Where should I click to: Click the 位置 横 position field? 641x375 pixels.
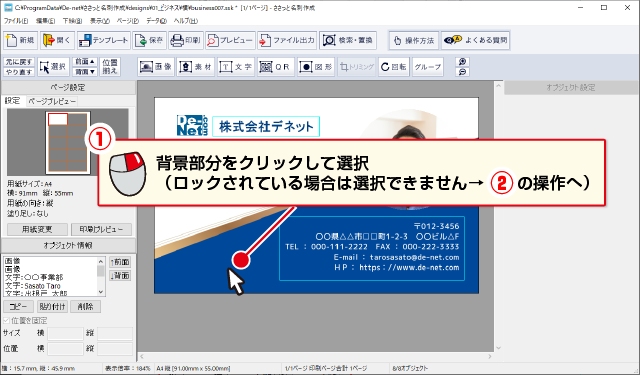point(65,349)
